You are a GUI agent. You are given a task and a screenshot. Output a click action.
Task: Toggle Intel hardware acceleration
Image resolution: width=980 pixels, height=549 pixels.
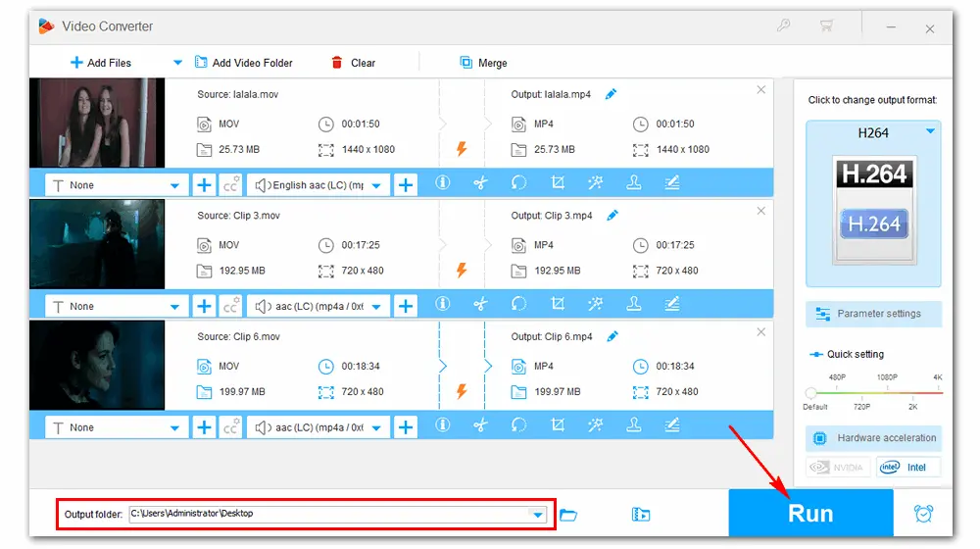908,467
